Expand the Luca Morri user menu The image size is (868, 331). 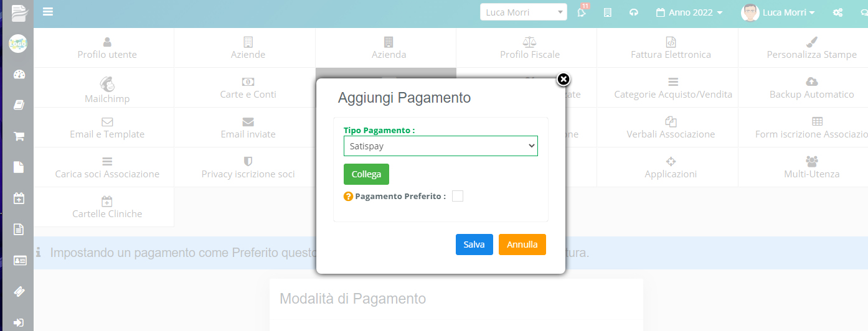coord(778,12)
